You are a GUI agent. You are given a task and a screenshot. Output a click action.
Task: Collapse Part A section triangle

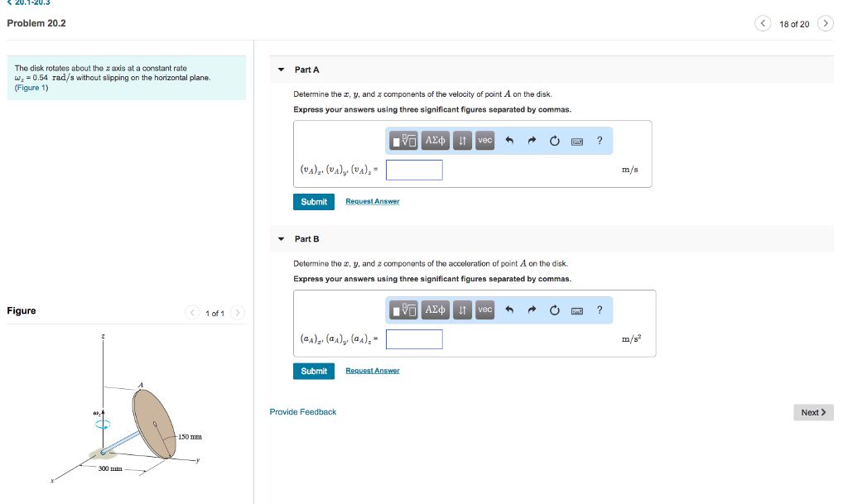tap(281, 70)
